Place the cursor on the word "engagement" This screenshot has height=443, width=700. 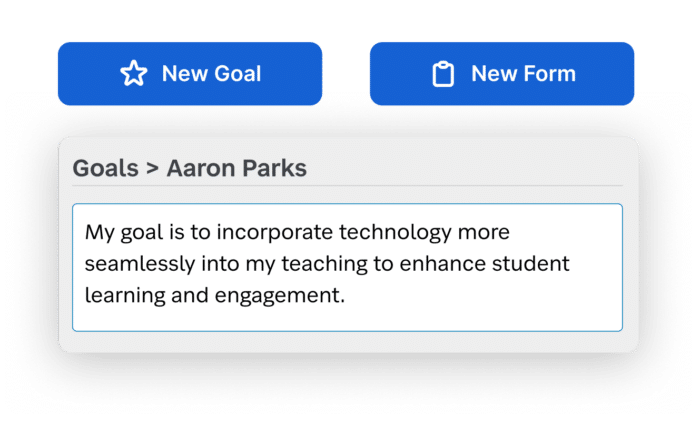tap(279, 296)
